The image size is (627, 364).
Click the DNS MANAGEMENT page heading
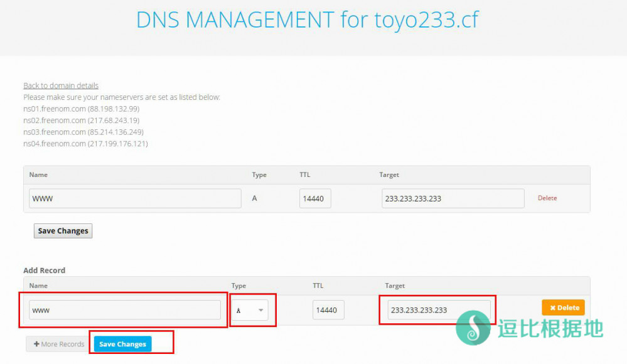(307, 20)
